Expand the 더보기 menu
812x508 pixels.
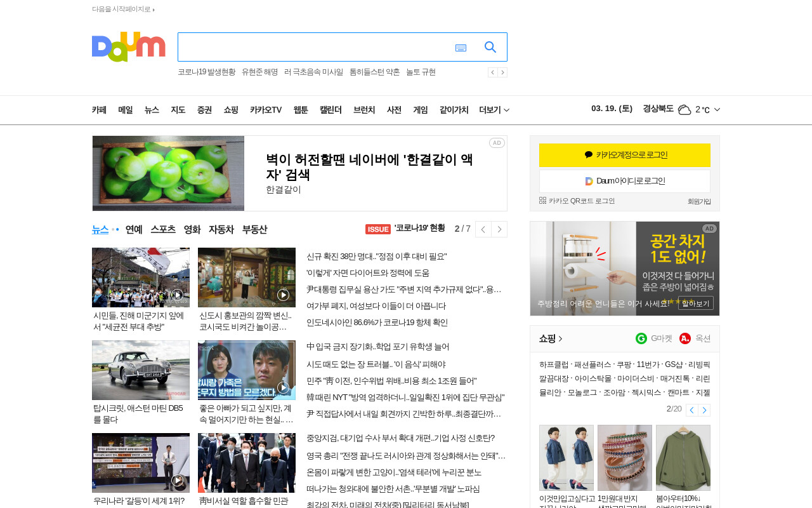494,110
